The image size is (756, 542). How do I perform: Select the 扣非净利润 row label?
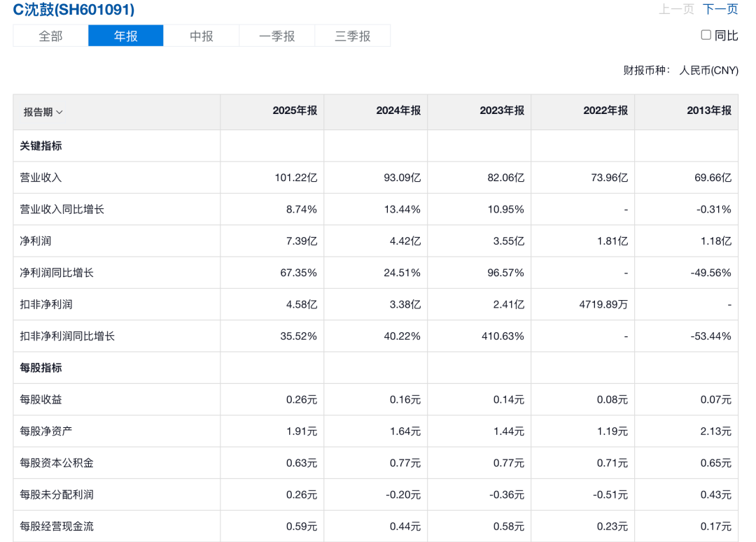pos(46,304)
